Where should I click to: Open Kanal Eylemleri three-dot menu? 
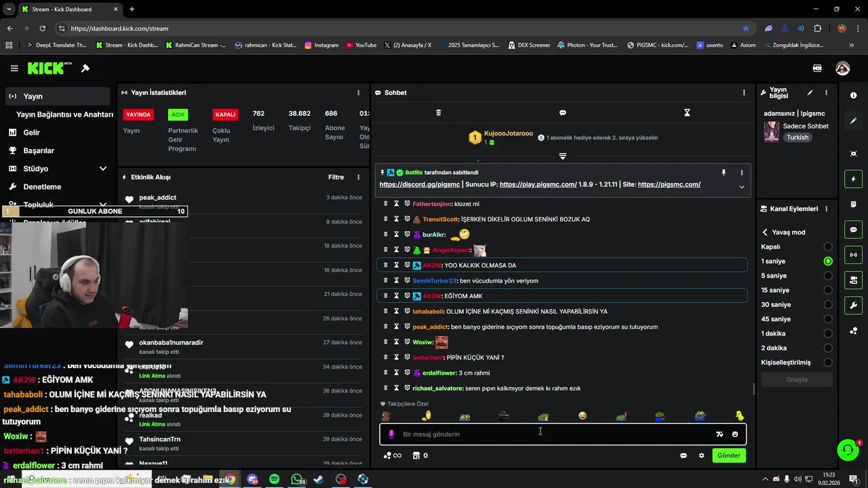[x=826, y=209]
